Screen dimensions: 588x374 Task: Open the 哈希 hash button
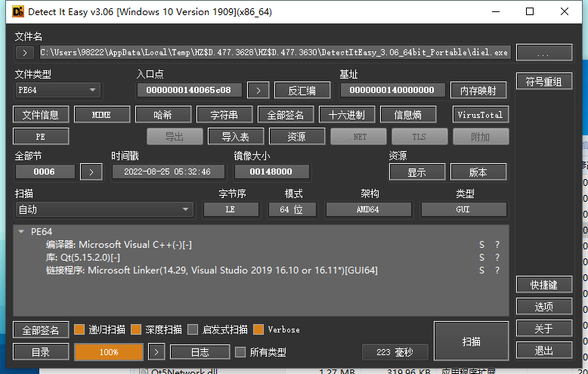163,115
